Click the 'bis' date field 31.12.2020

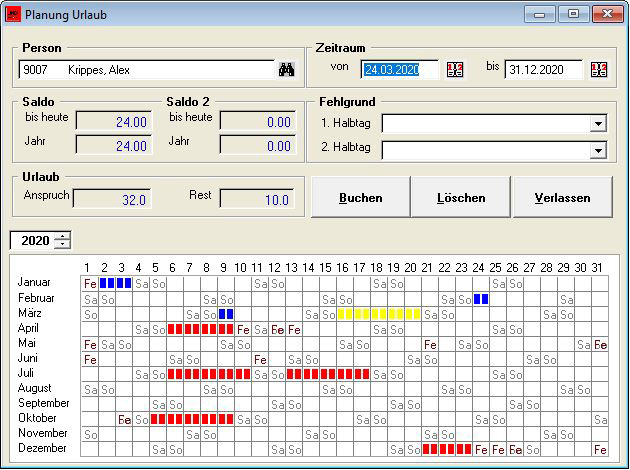543,69
